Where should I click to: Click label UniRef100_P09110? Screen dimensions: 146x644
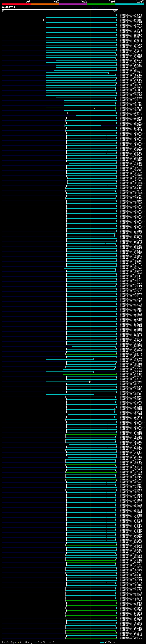[131, 256]
